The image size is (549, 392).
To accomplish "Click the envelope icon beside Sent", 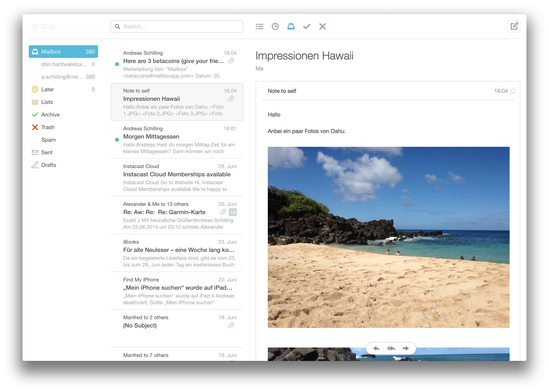I will point(35,152).
